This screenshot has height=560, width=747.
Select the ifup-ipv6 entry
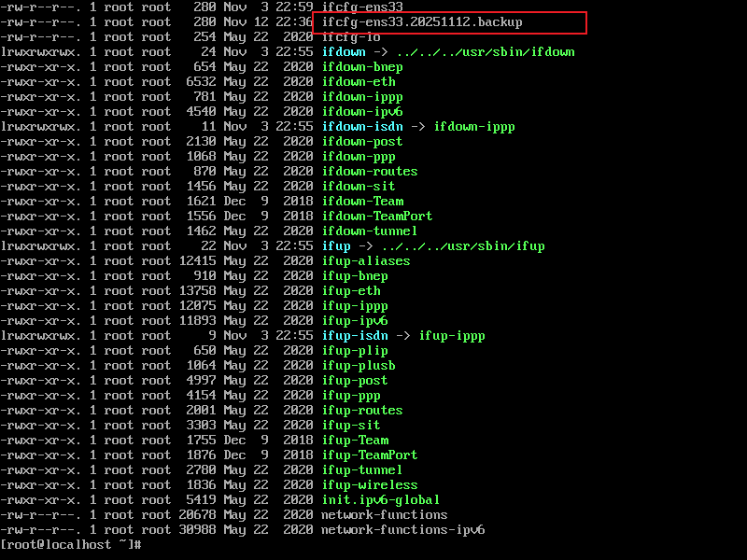click(355, 321)
